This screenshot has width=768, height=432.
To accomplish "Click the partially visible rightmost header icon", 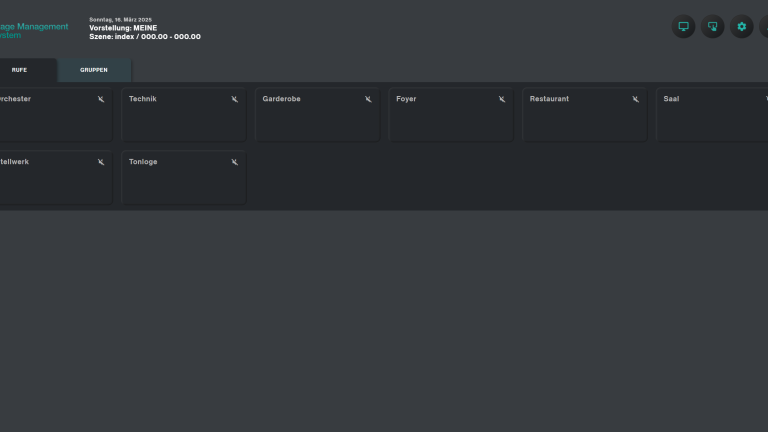I will (x=764, y=27).
